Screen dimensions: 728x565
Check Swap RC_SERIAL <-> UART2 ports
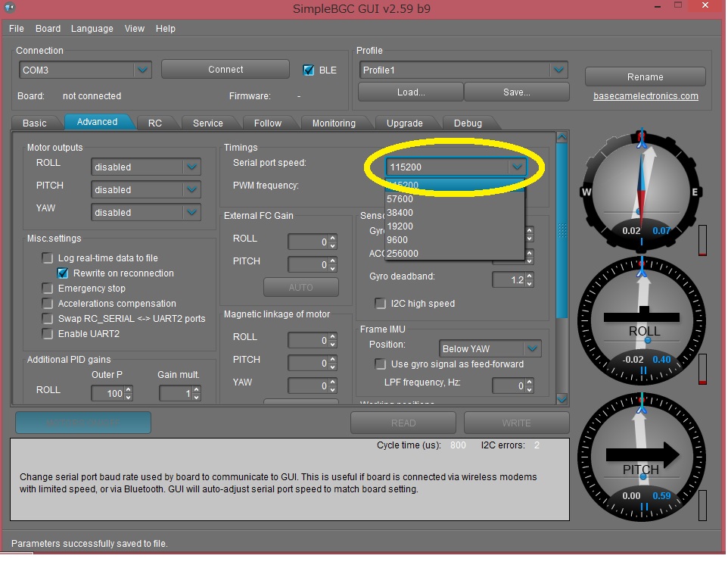[48, 318]
